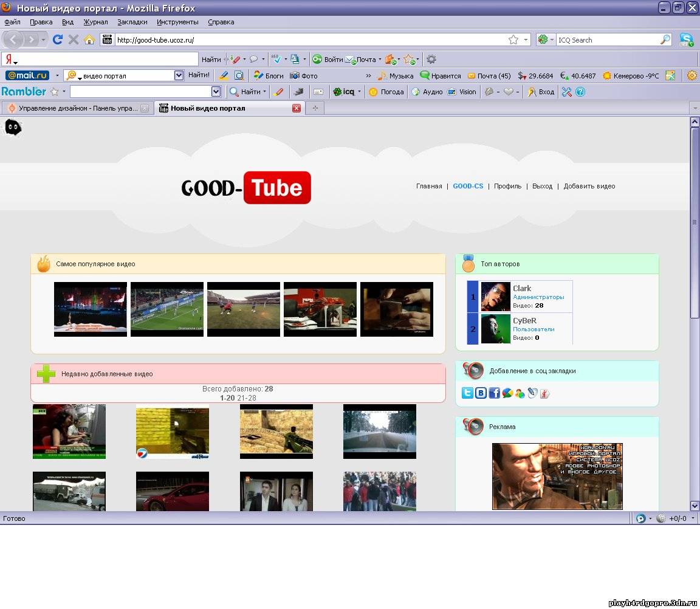The image size is (700, 609).
Task: Show more Mail.ru toolbar items chevron
Action: (x=368, y=75)
